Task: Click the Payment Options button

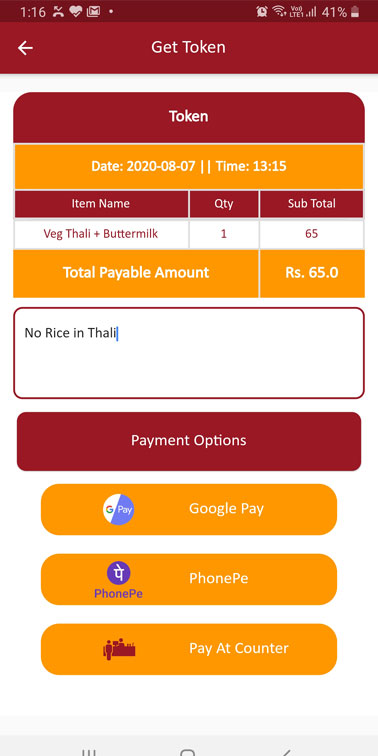Action: pos(189,441)
